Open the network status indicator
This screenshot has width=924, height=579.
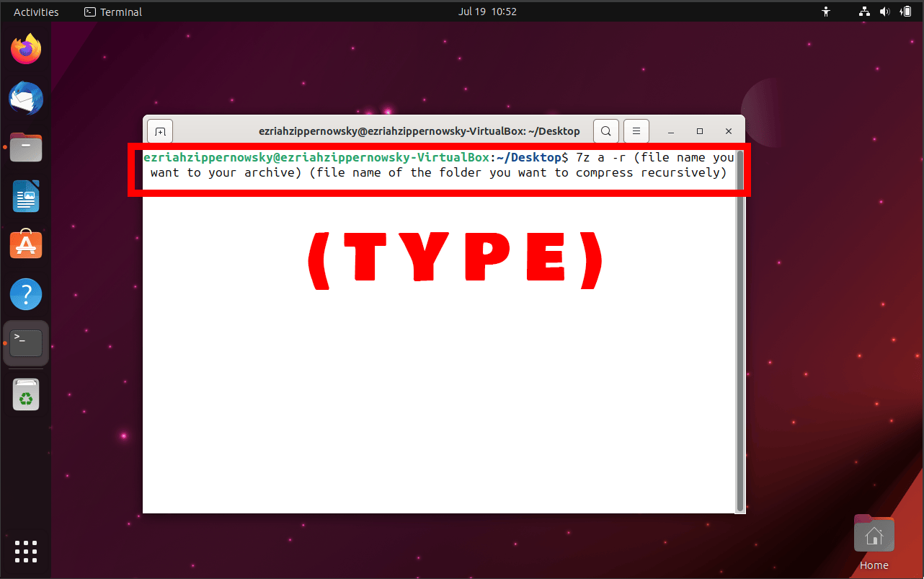point(863,12)
